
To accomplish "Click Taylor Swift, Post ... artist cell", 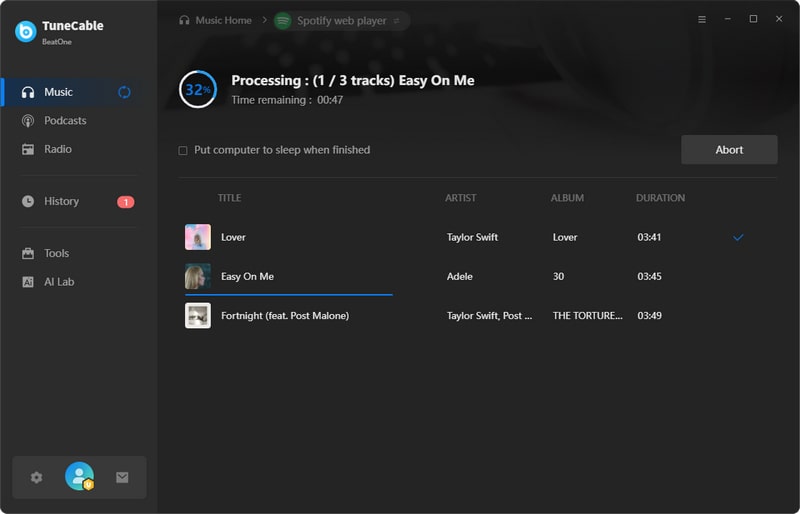I will click(489, 316).
